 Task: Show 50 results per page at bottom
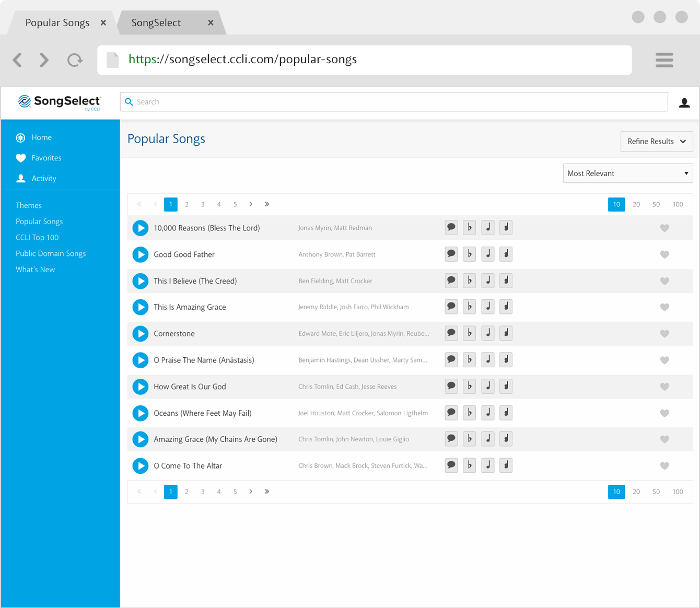click(x=656, y=492)
